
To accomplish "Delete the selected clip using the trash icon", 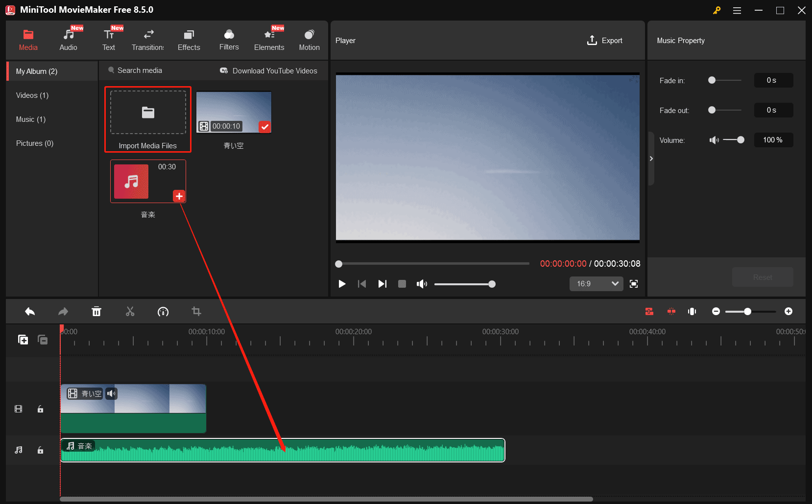I will coord(96,311).
